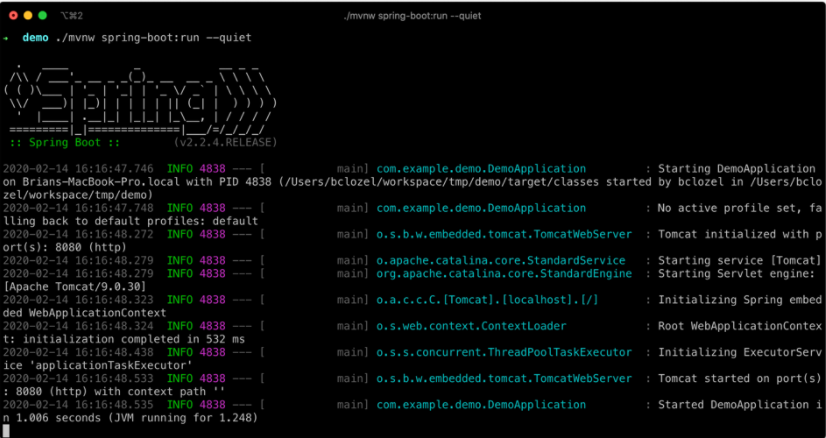Click timestamp '2020-02-14 16:16:48.533'
This screenshot has height=438, width=826.
tap(78, 378)
